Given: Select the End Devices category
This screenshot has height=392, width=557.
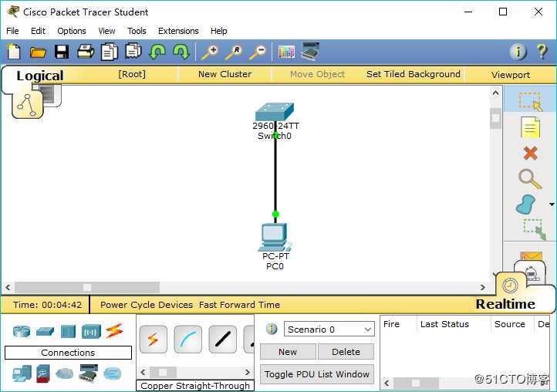Looking at the screenshot, I should (x=22, y=374).
